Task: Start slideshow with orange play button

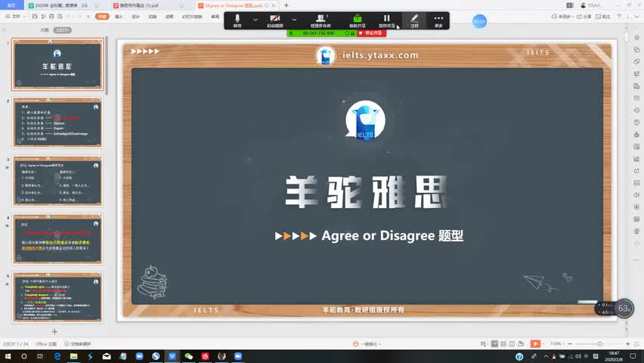Action: pos(535,343)
